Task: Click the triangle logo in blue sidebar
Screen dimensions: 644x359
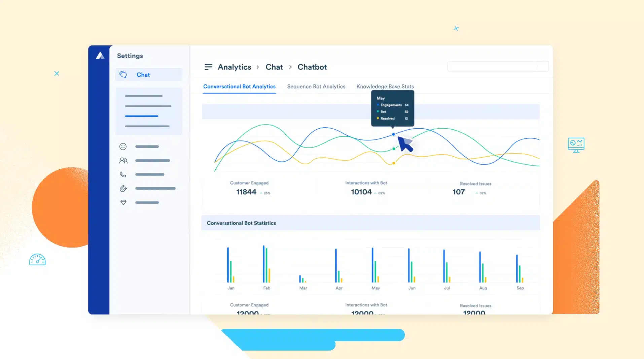Action: coord(100,56)
